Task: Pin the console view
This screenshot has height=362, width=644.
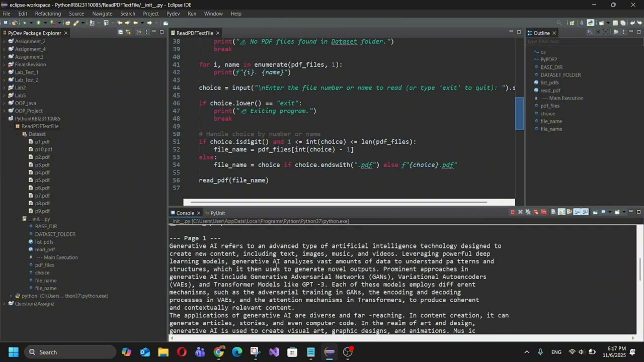Action: click(595, 212)
